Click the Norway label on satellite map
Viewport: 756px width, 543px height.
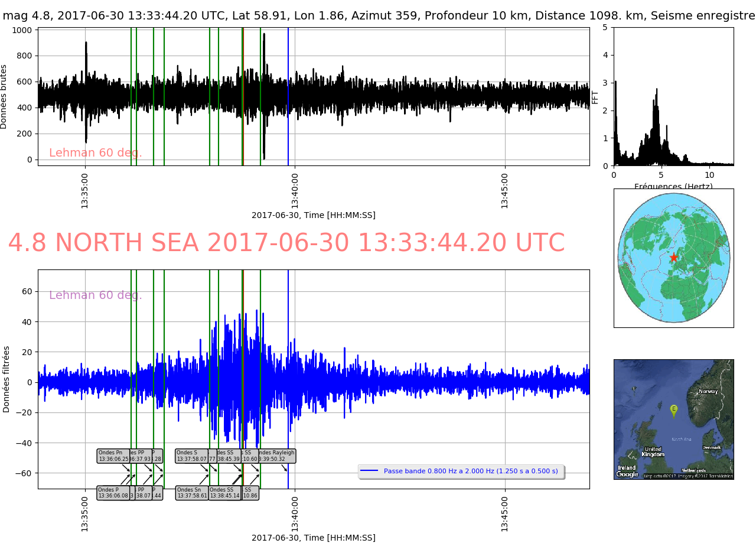[x=708, y=392]
